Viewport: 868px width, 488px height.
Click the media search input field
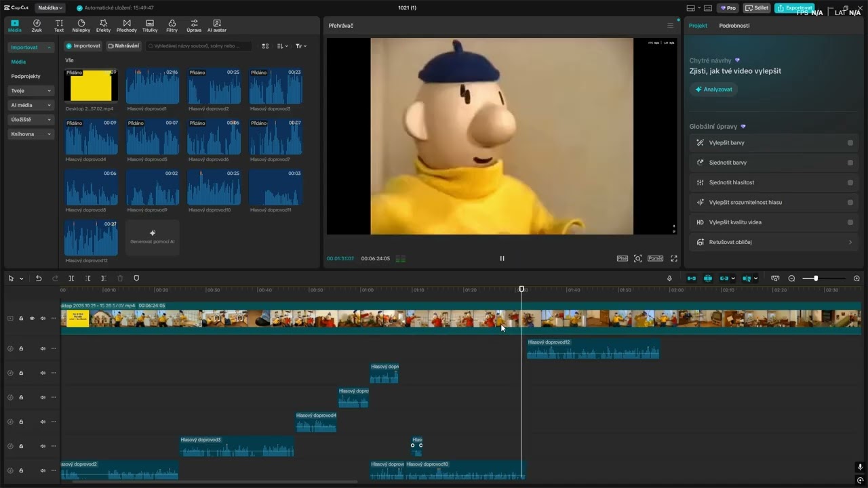(199, 46)
